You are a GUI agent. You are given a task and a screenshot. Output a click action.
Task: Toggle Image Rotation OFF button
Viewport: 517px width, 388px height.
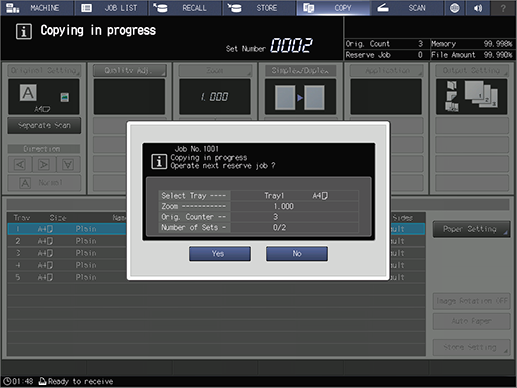(471, 301)
